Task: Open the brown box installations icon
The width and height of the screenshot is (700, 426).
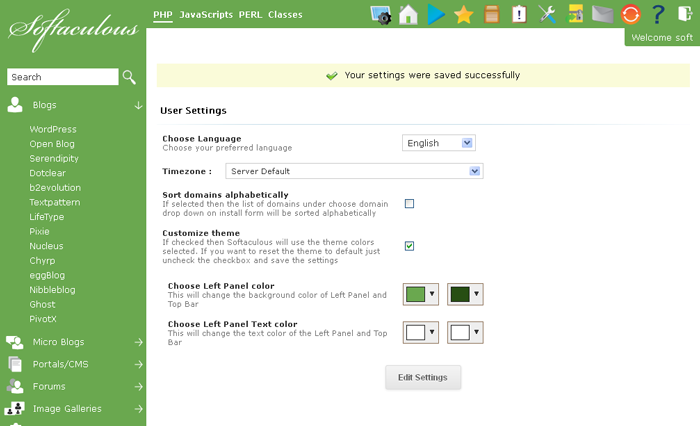Action: tap(492, 14)
